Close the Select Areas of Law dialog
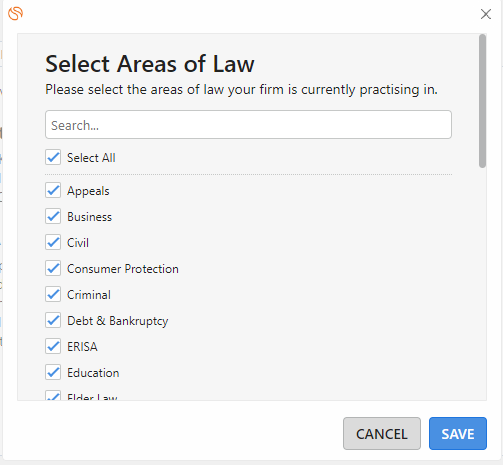The image size is (503, 465). pos(486,14)
